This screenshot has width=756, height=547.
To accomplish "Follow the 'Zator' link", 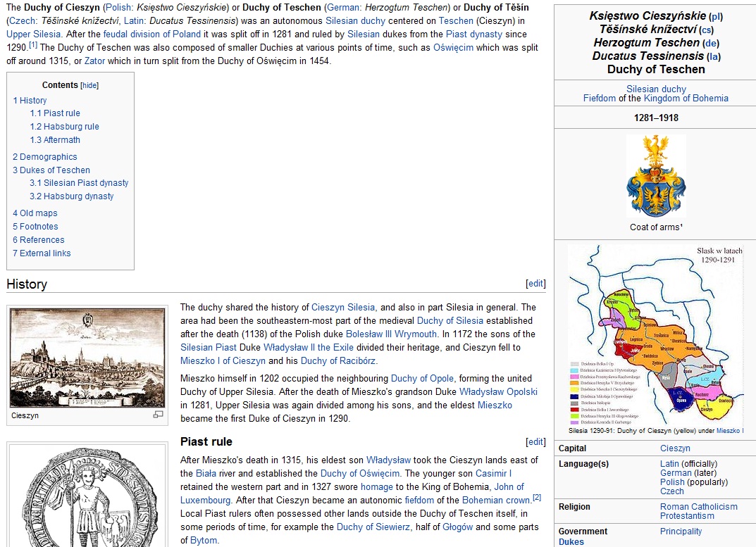I will tap(94, 61).
